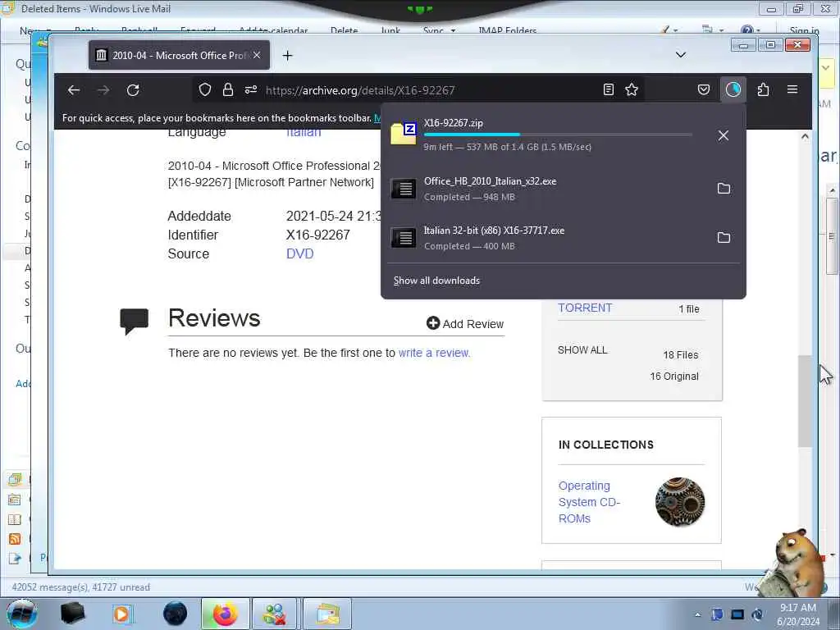Show Office_HB_2010_Italian_x32.exe in folder
840x630 pixels.
[724, 188]
